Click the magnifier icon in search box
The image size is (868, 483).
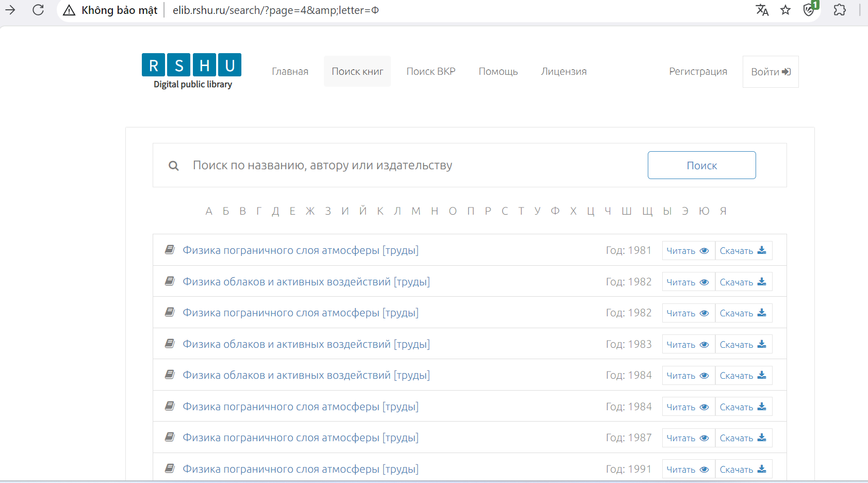[x=174, y=166]
